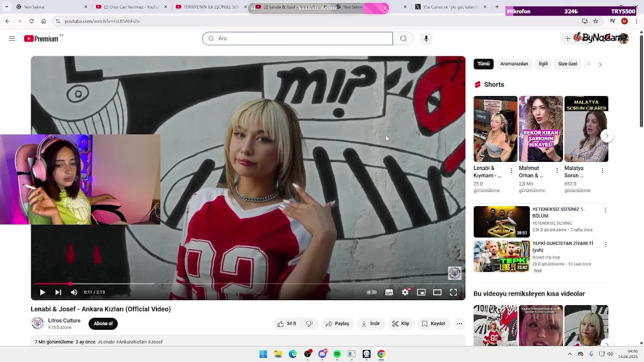
Task: Open Microsoft Edge from taskbar
Action: coord(293,354)
